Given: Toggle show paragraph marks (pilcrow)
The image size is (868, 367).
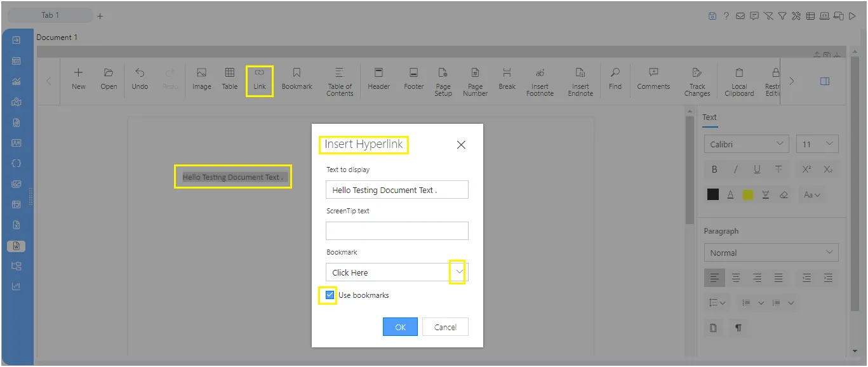Looking at the screenshot, I should [x=738, y=328].
